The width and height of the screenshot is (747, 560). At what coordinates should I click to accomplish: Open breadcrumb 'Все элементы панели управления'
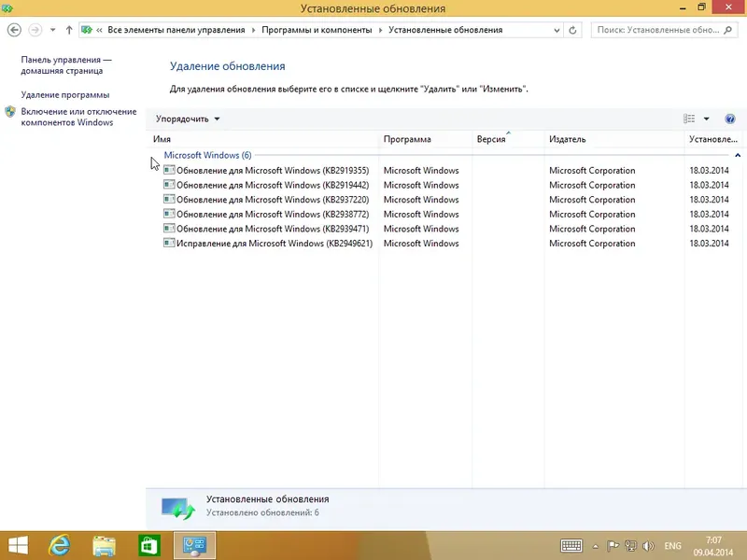(176, 30)
